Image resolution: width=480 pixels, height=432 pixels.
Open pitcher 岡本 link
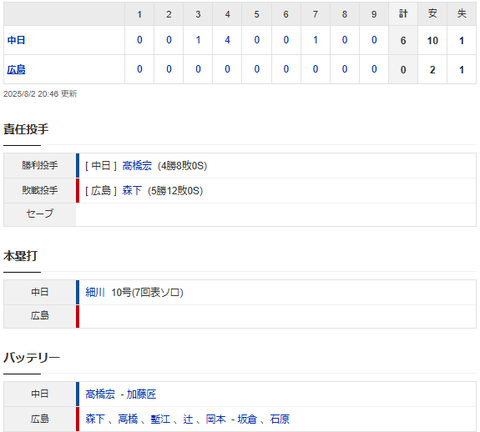point(216,419)
